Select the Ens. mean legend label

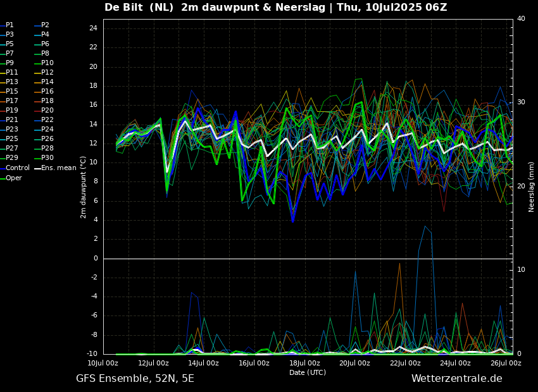(58, 168)
